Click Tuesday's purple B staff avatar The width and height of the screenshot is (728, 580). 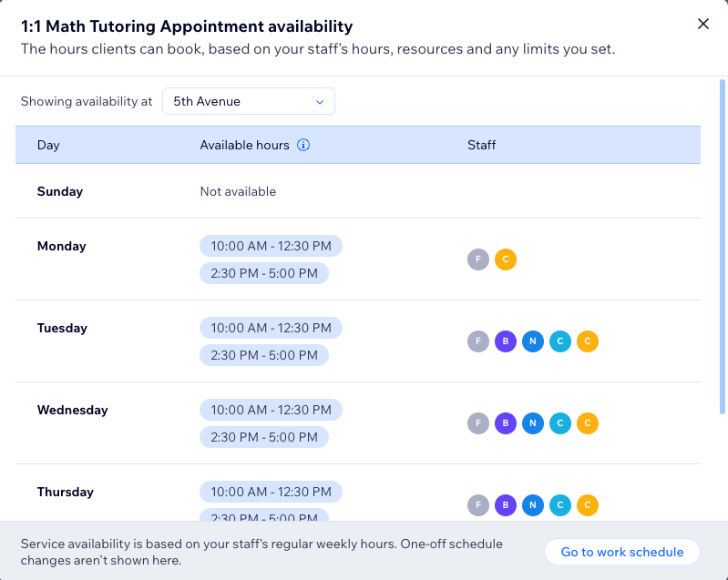click(x=506, y=341)
